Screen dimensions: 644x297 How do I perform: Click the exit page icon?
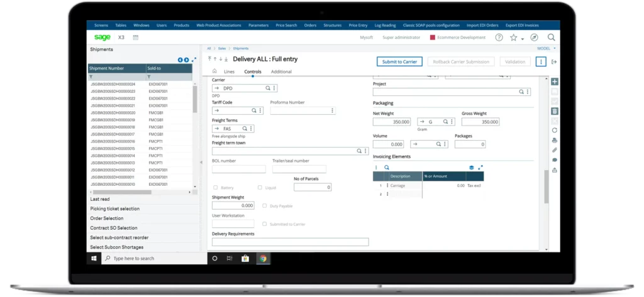(554, 62)
